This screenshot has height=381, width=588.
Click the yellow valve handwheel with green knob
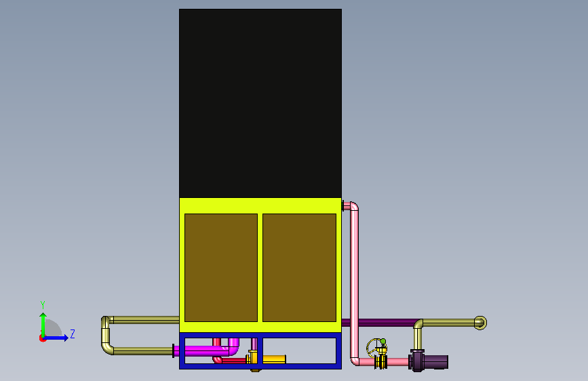(375, 347)
